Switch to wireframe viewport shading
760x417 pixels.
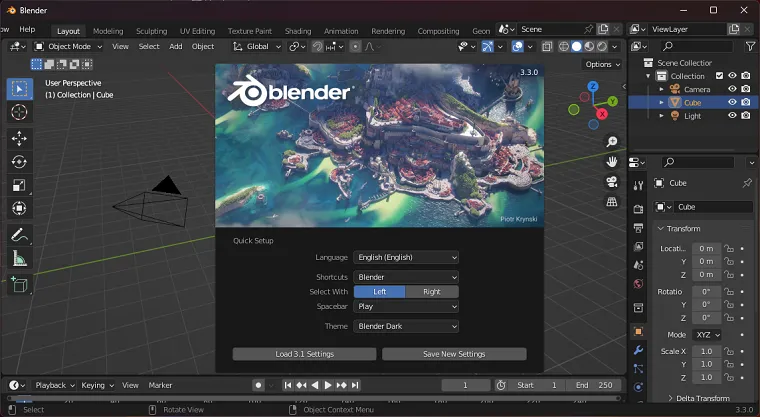point(564,47)
